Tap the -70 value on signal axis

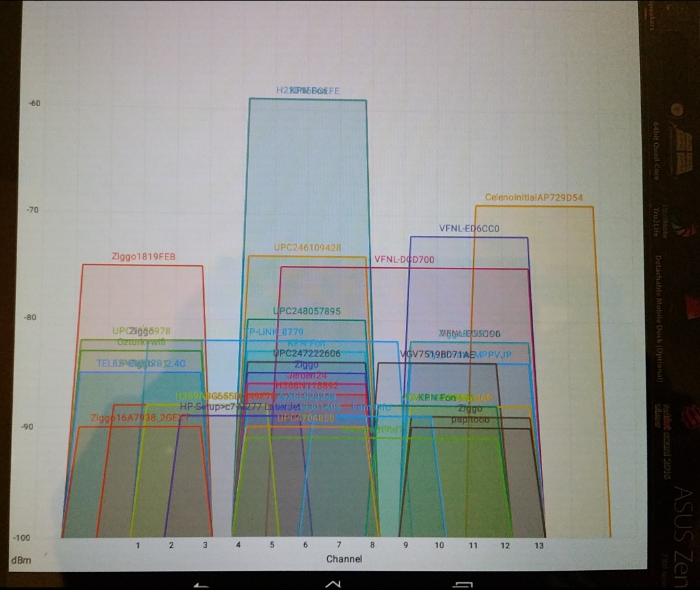point(33,210)
